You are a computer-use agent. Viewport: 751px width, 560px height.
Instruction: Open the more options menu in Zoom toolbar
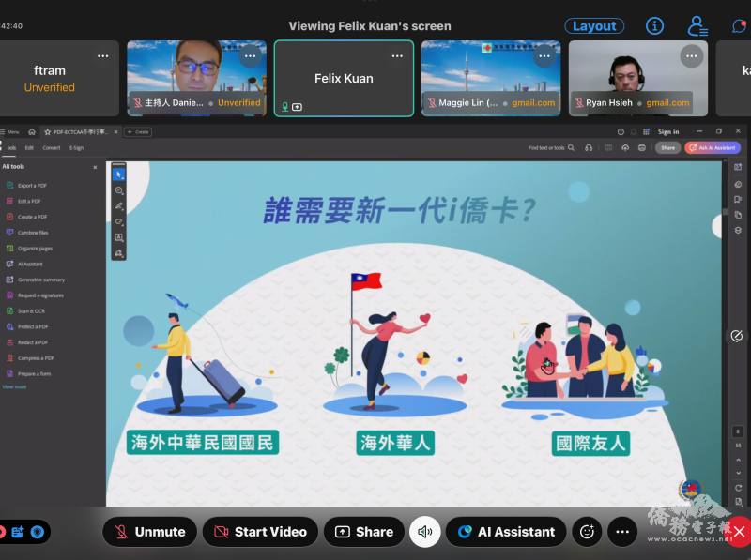(x=622, y=532)
